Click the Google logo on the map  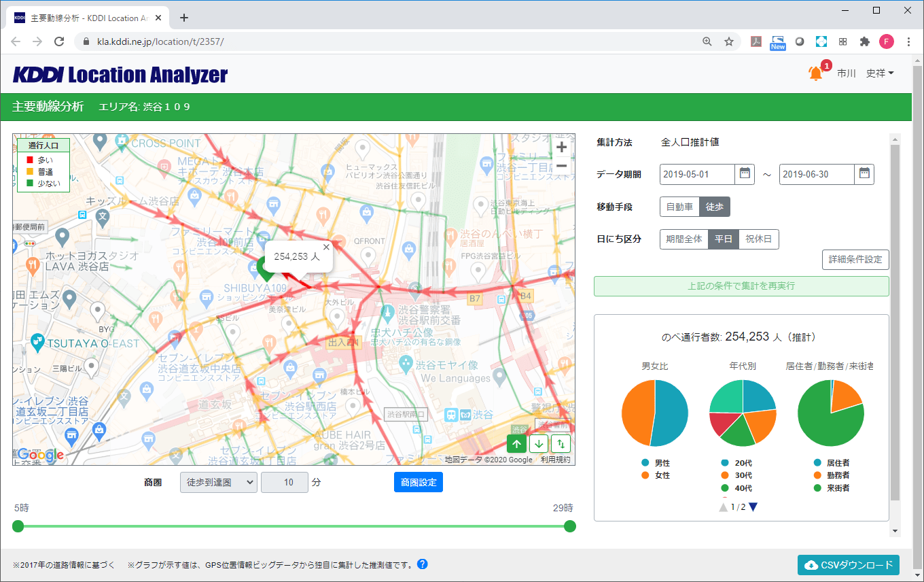coord(40,454)
